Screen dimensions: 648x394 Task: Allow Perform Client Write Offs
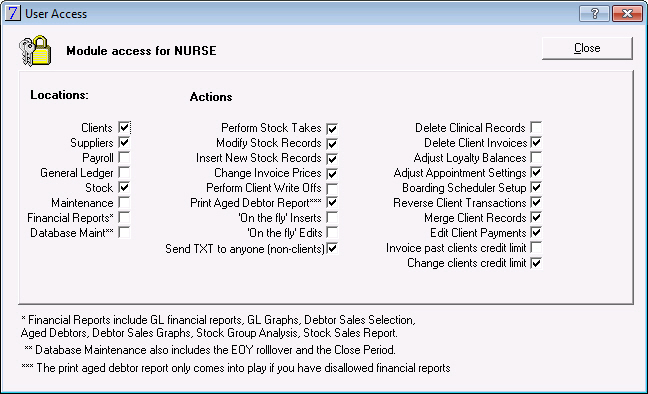pos(332,188)
